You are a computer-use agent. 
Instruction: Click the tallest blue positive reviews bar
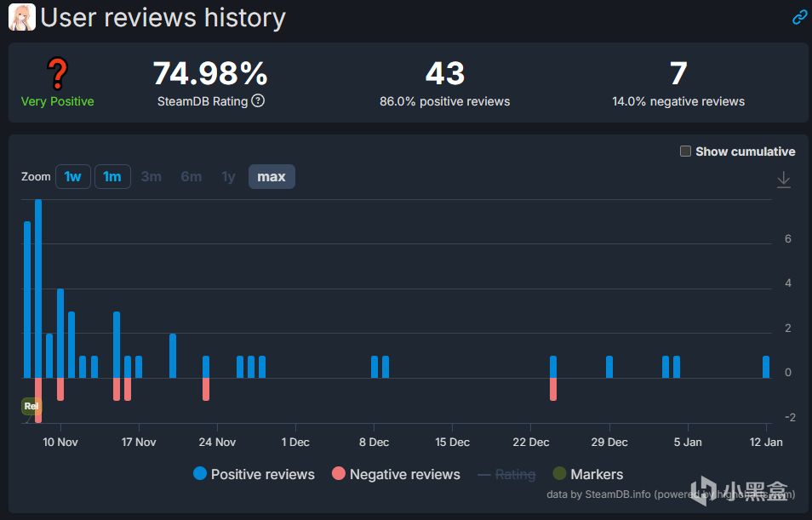click(x=38, y=289)
